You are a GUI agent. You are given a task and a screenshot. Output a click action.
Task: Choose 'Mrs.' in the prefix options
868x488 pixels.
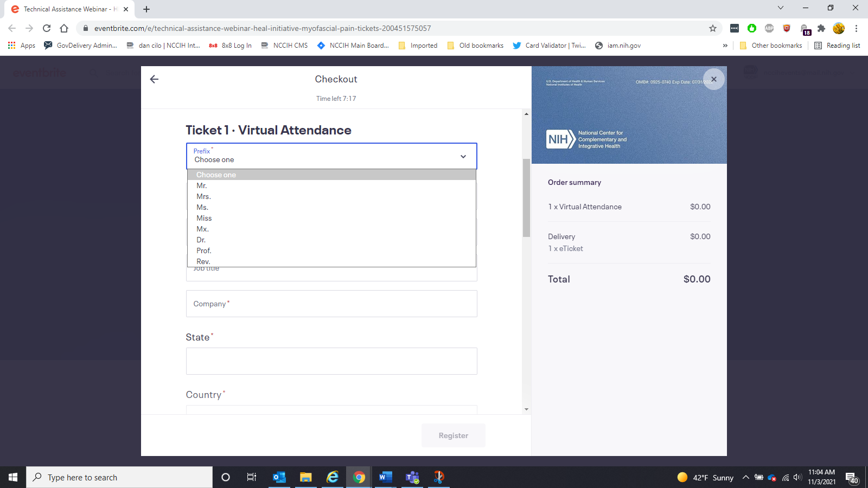pos(203,196)
